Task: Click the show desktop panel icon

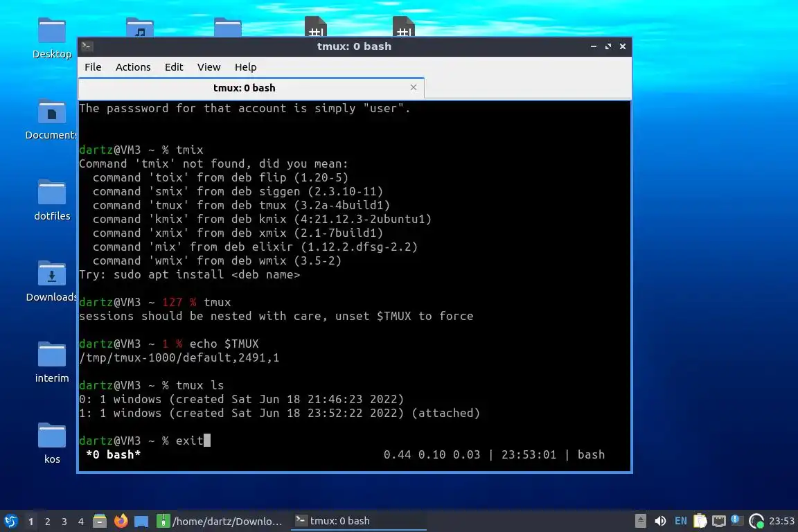Action: 141,522
